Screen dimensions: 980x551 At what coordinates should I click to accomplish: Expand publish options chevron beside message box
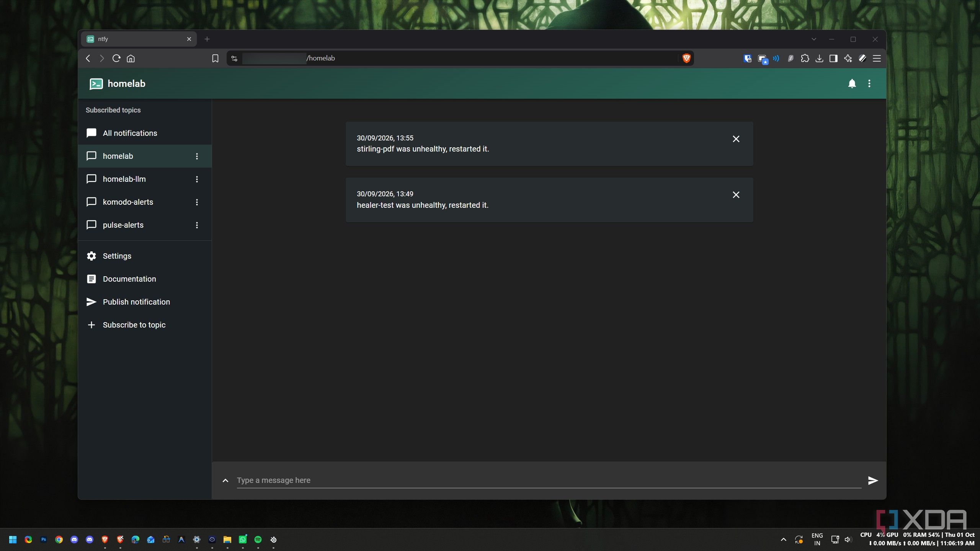coord(225,481)
